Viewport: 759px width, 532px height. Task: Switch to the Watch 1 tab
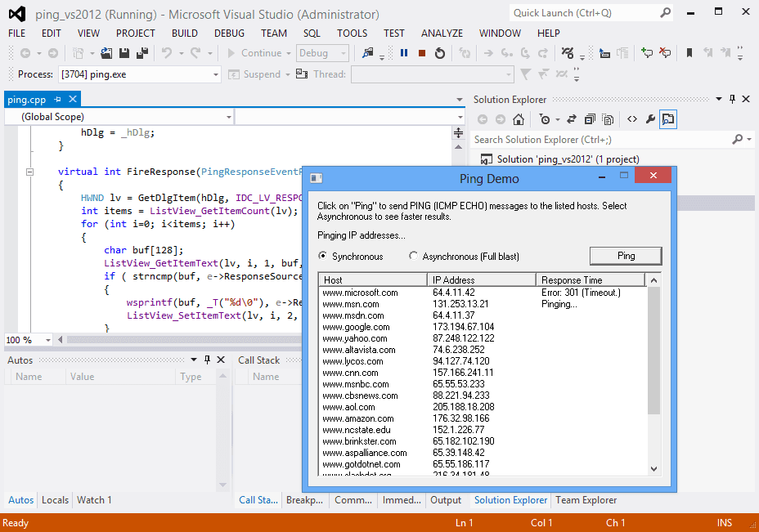pyautogui.click(x=94, y=499)
